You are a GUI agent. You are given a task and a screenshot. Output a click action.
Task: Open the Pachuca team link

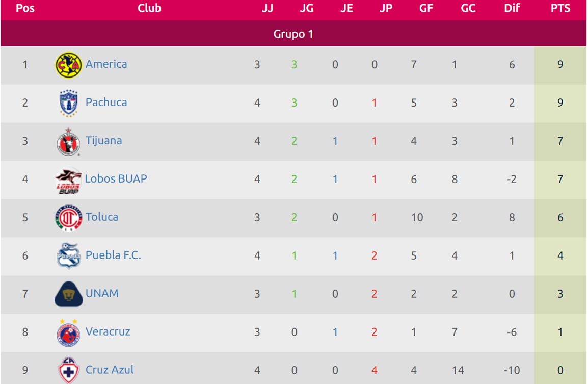[106, 103]
